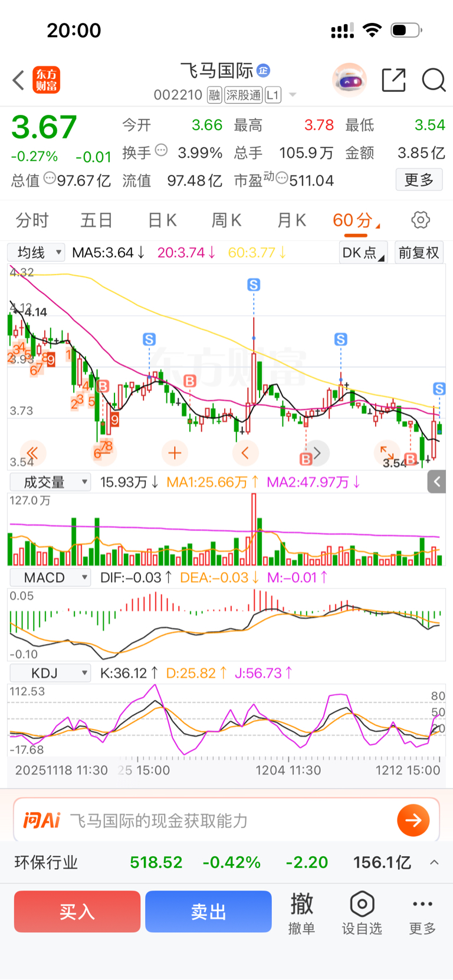Tap the 融 margin tag
The image size is (453, 980).
coord(214,95)
